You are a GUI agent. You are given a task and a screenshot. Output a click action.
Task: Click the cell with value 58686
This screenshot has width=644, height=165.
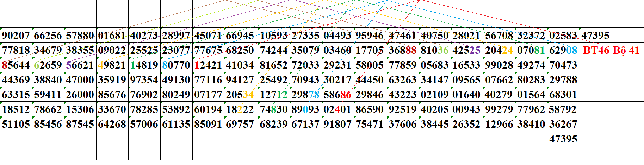[338, 95]
